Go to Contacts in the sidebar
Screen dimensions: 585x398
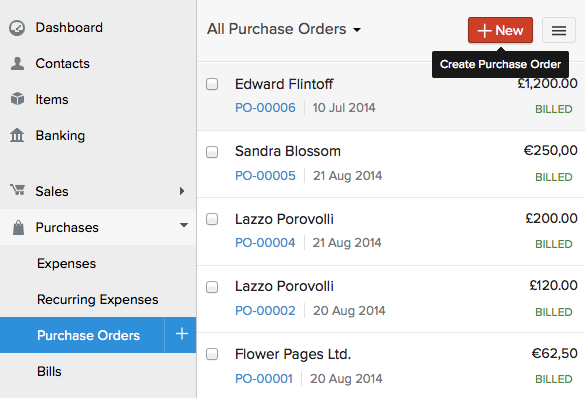click(62, 63)
